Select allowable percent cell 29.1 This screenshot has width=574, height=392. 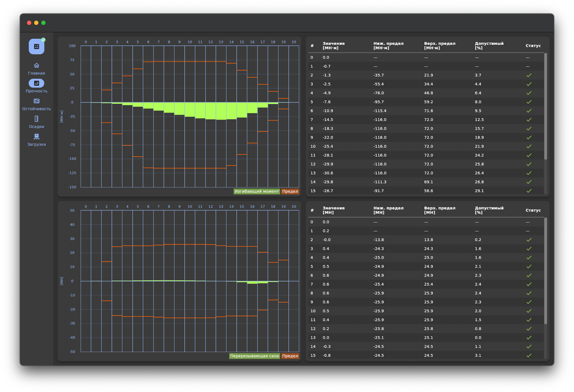point(479,191)
